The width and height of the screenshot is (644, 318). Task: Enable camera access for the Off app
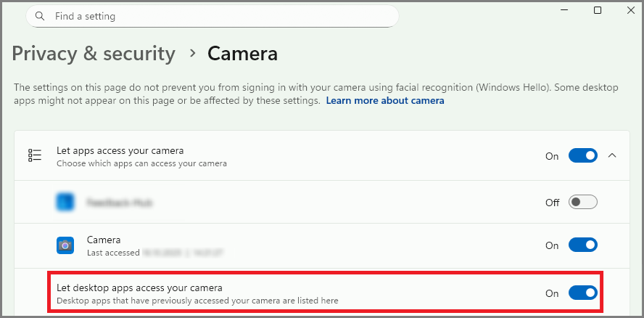tap(582, 203)
